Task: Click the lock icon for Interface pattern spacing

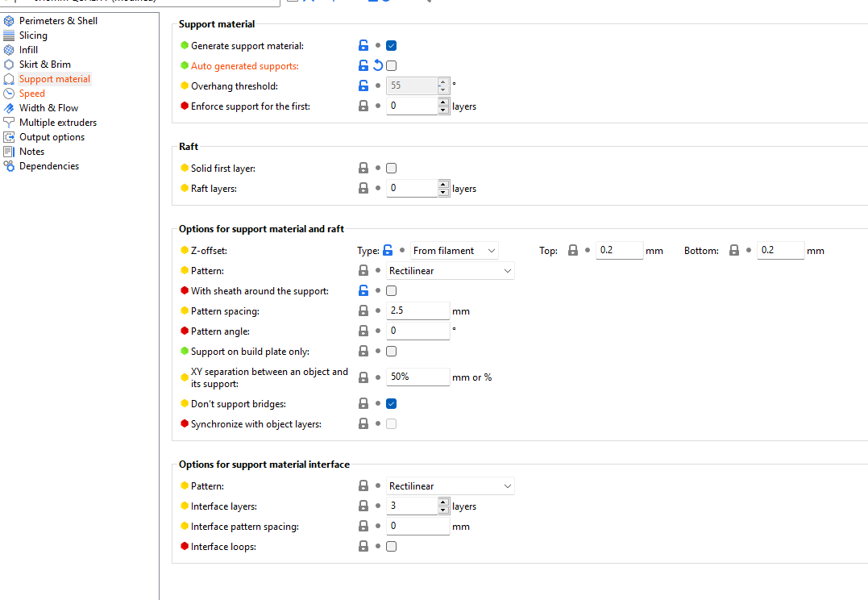Action: (x=363, y=527)
